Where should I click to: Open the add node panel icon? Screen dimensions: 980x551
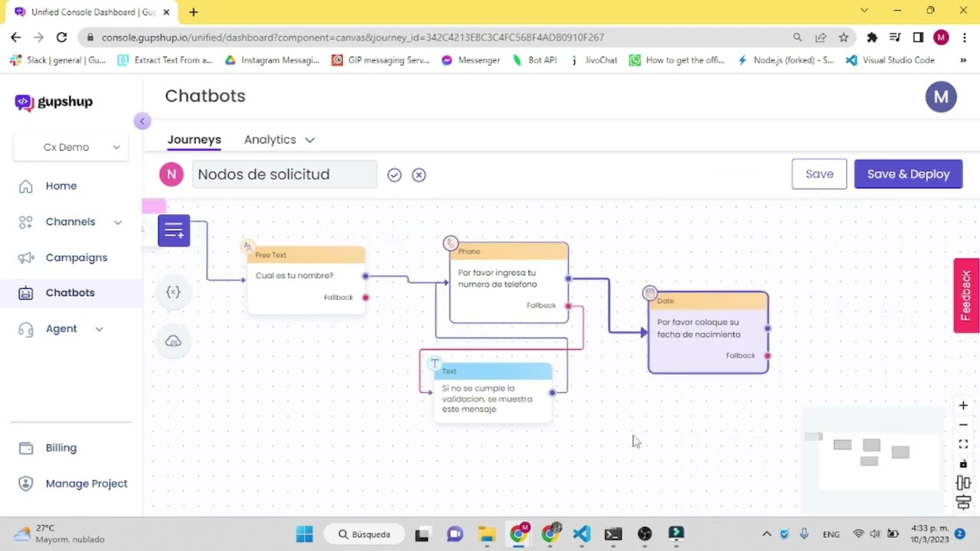click(x=174, y=230)
